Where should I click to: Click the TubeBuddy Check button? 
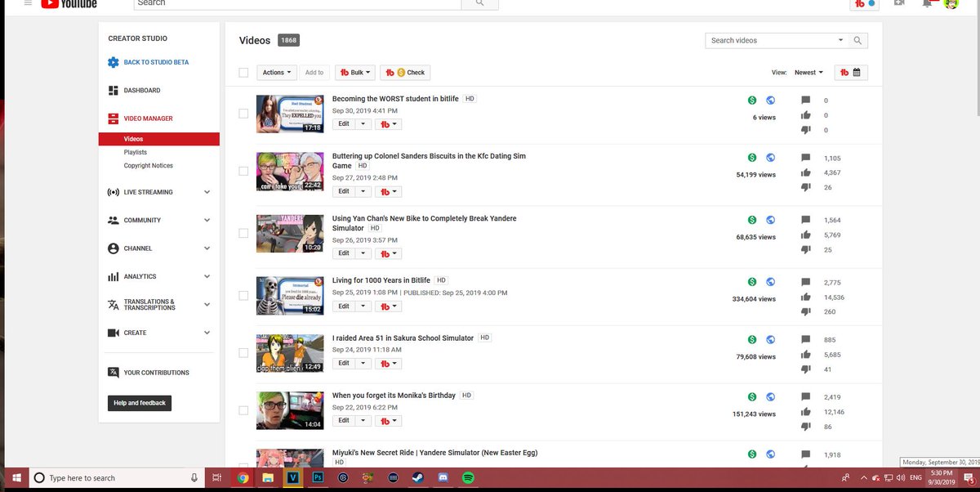coord(404,73)
